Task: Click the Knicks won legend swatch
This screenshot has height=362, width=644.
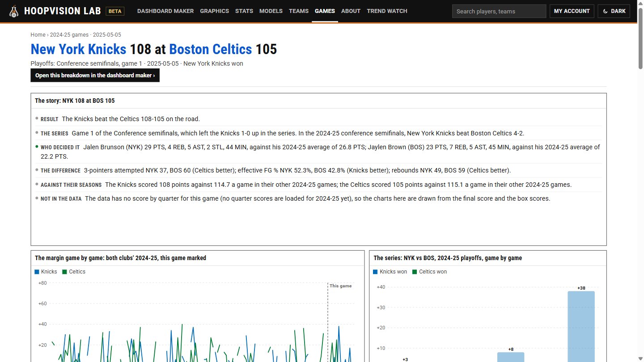Action: (376, 272)
